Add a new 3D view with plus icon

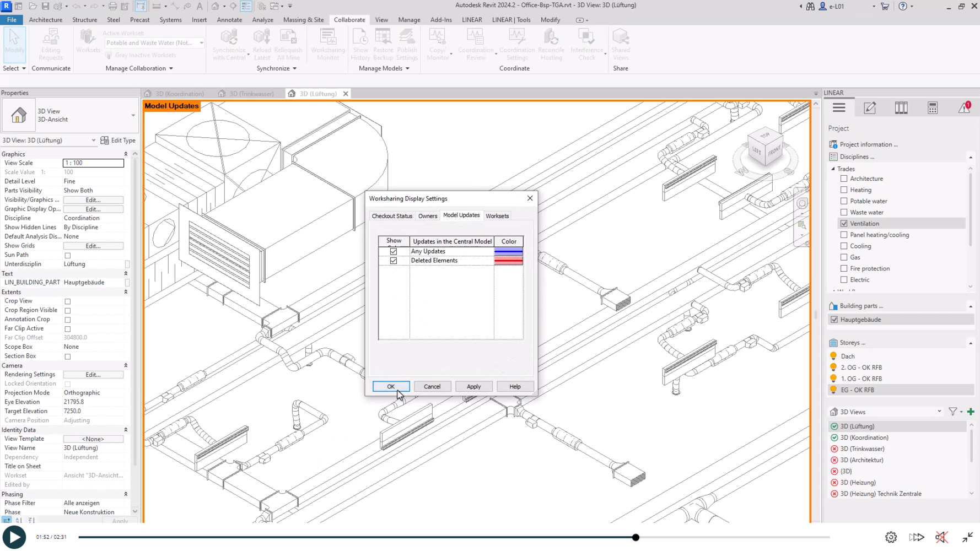pos(971,412)
